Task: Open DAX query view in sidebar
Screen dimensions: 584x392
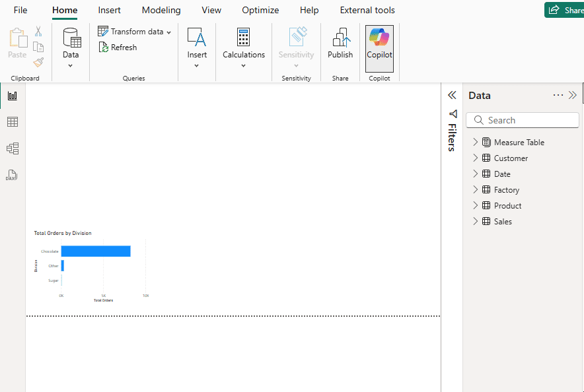Action: (x=11, y=175)
